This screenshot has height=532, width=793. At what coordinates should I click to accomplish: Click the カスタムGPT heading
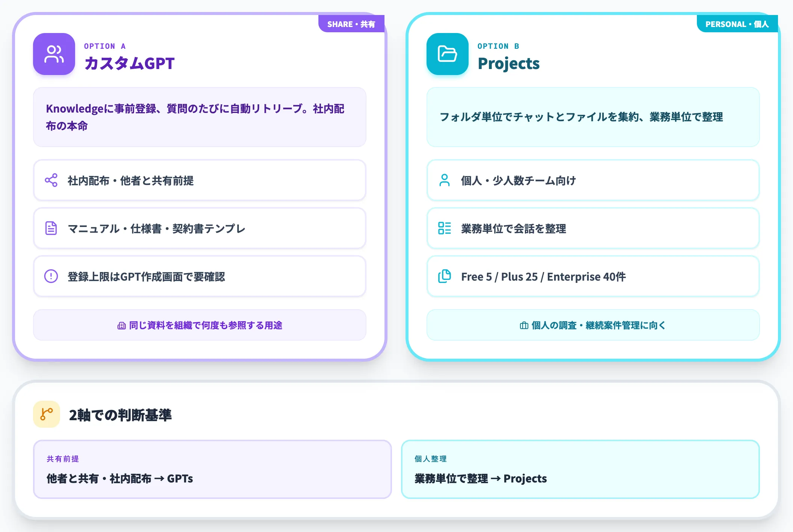[x=130, y=63]
